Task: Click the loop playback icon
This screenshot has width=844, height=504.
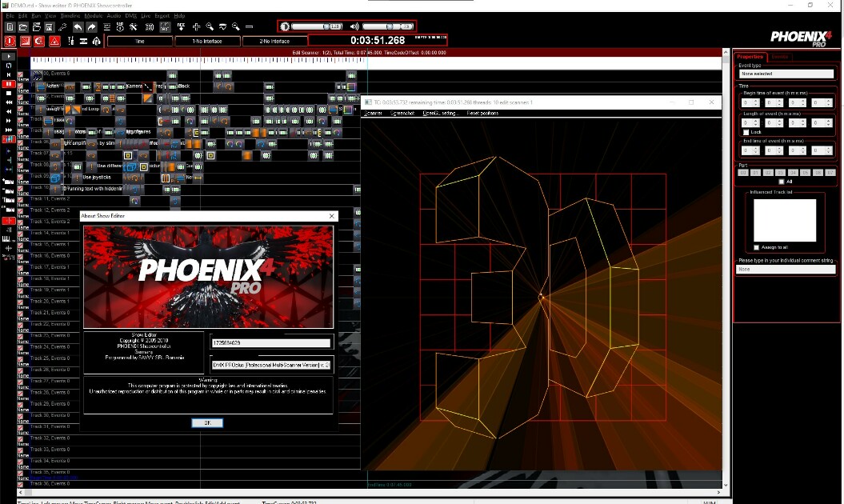Action: pos(9,66)
